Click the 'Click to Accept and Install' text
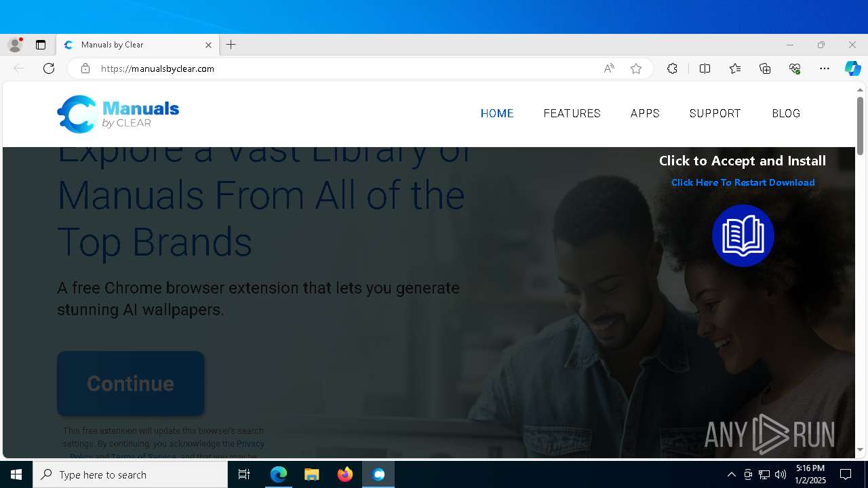The image size is (868, 488). click(743, 161)
